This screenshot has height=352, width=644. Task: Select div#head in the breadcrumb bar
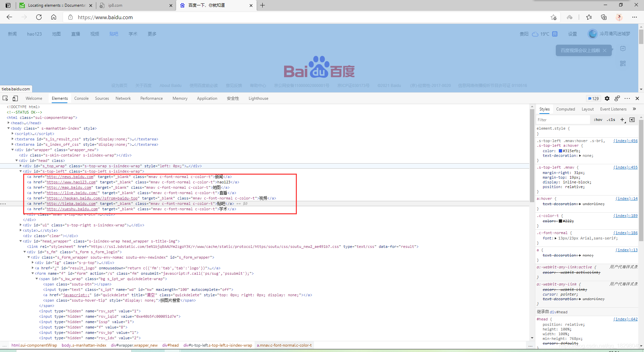(x=170, y=345)
